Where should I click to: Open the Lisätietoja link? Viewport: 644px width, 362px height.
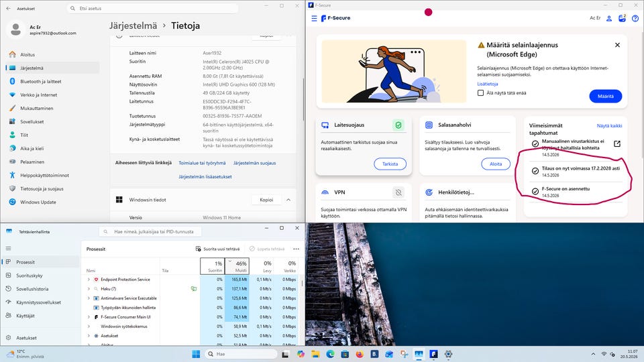[x=488, y=84]
